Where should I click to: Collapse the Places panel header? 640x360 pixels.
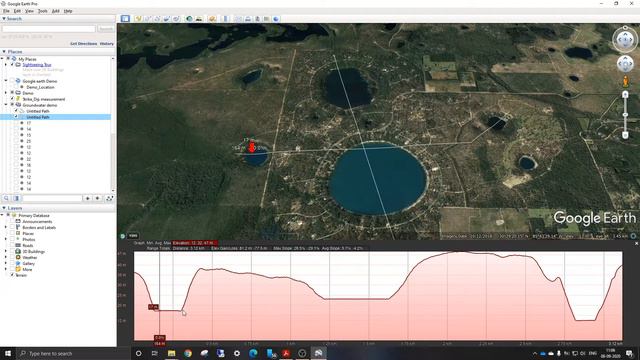pyautogui.click(x=4, y=52)
